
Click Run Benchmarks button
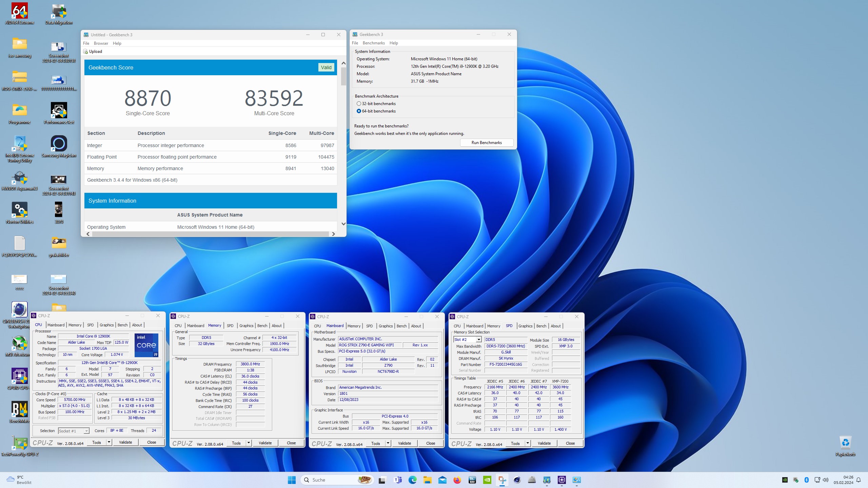click(487, 143)
